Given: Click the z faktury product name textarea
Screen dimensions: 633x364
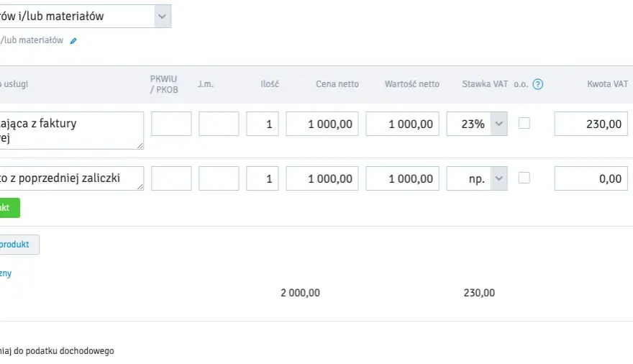Looking at the screenshot, I should 71,130.
